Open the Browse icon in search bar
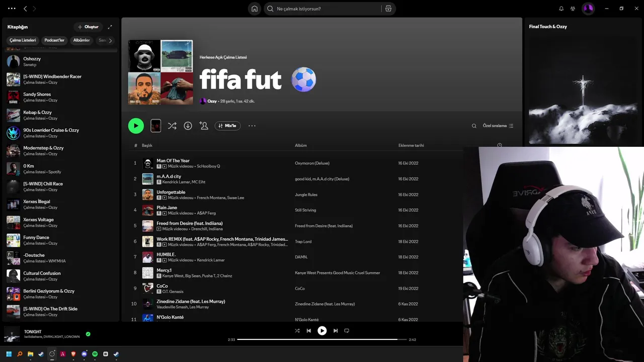The height and width of the screenshot is (362, 644). point(388,9)
